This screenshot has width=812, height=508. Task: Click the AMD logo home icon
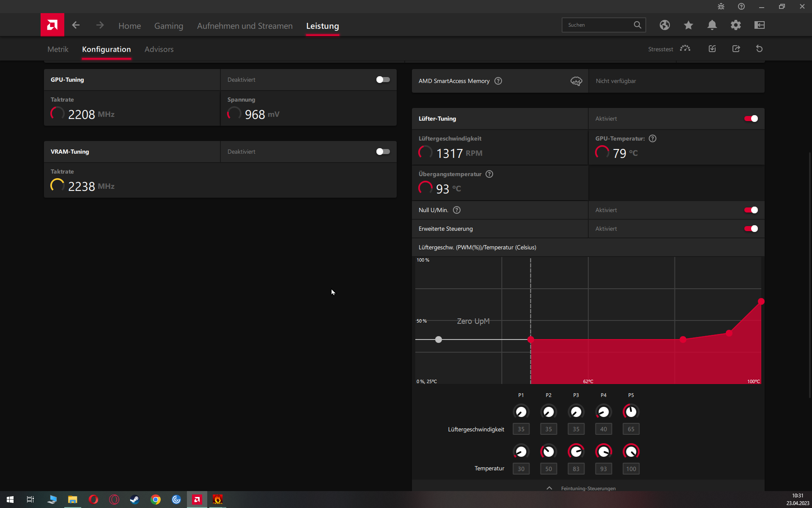(x=52, y=25)
